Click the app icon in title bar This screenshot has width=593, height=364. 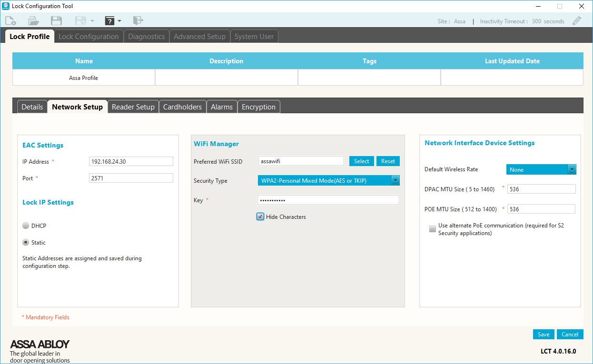(x=6, y=6)
